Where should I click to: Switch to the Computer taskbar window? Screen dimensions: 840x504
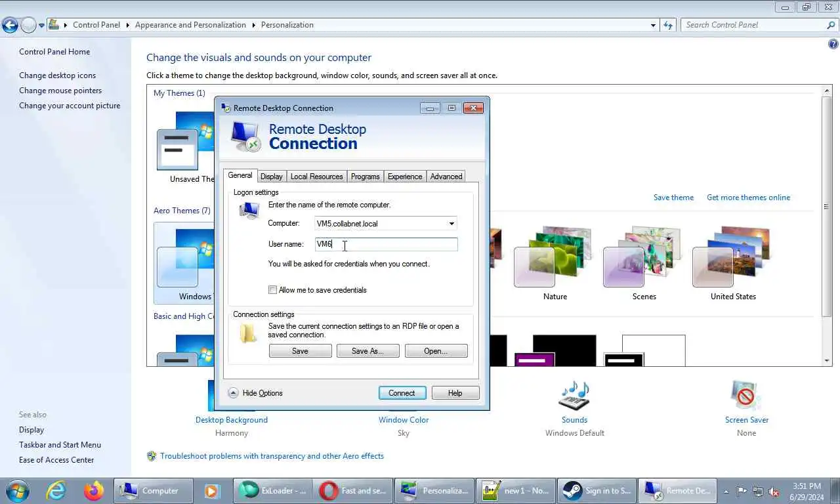tap(153, 490)
